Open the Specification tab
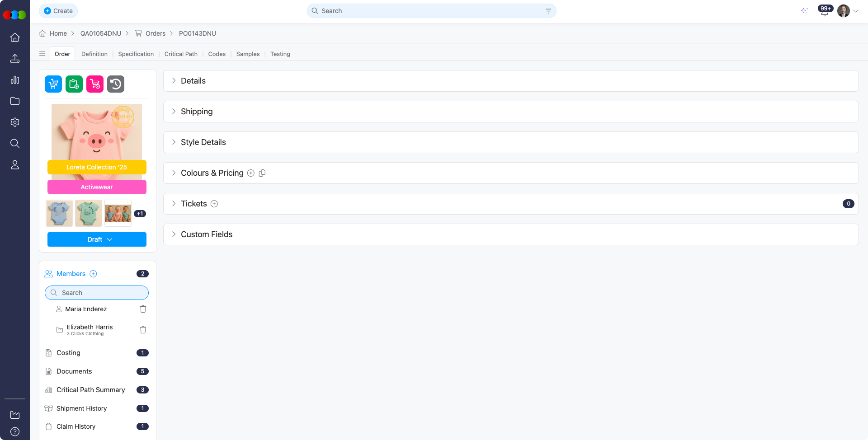 (x=136, y=54)
